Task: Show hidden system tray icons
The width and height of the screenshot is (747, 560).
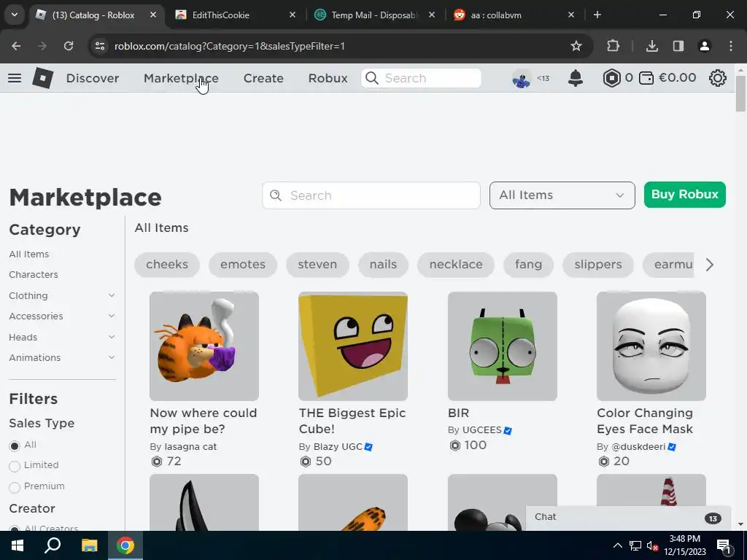Action: click(x=617, y=545)
